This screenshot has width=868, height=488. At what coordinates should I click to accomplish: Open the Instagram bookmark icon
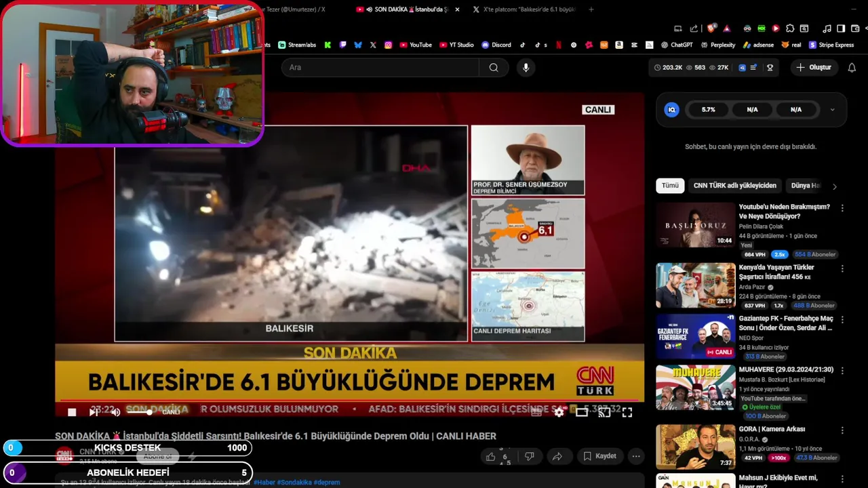coord(388,45)
